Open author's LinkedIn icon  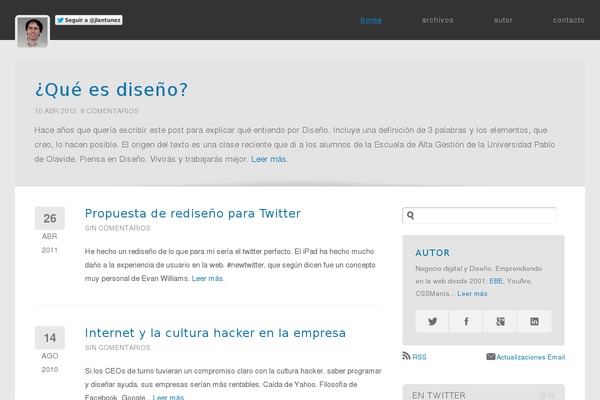click(534, 321)
